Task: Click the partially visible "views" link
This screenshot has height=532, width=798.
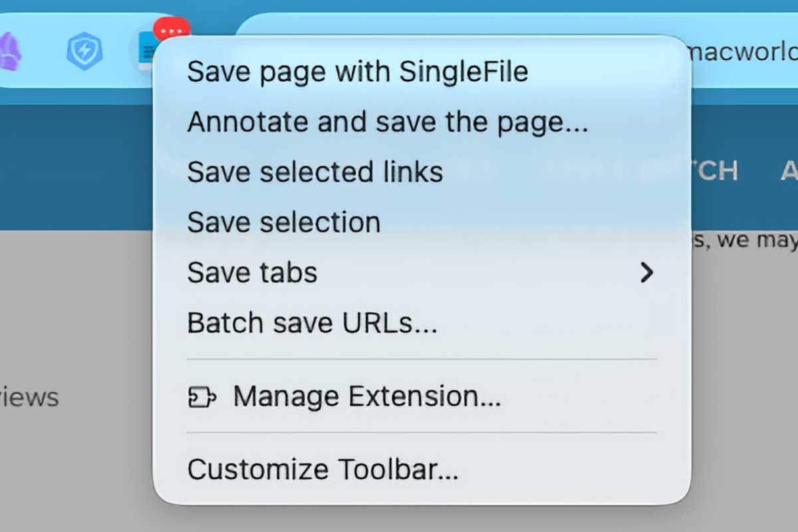Action: (30, 398)
